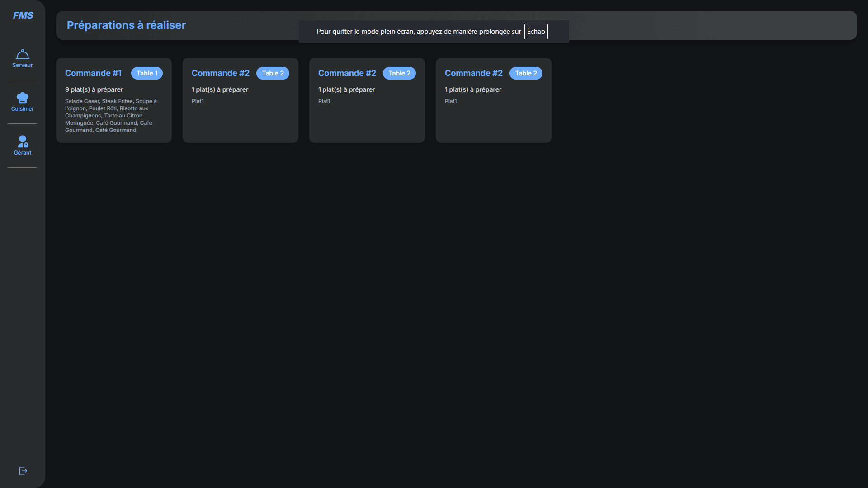The height and width of the screenshot is (488, 868).
Task: Select "9 plat(s) à préparer" text
Action: 94,89
